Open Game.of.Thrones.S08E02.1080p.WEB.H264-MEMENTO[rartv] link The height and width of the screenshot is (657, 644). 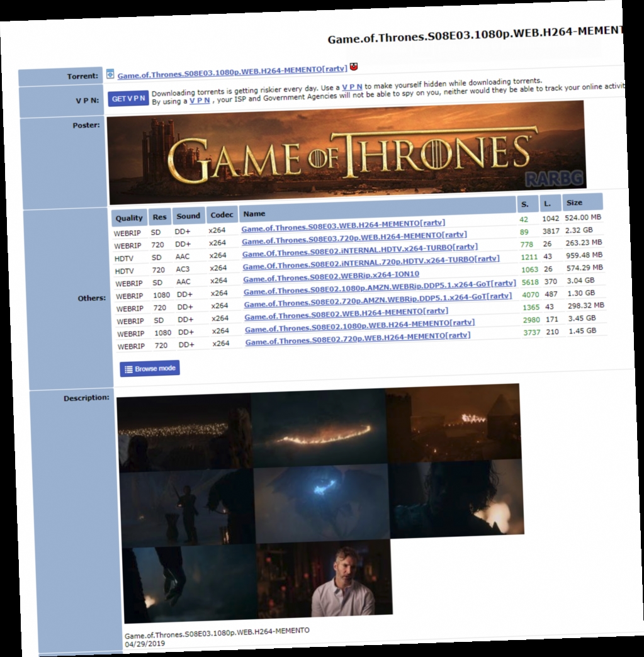(359, 325)
